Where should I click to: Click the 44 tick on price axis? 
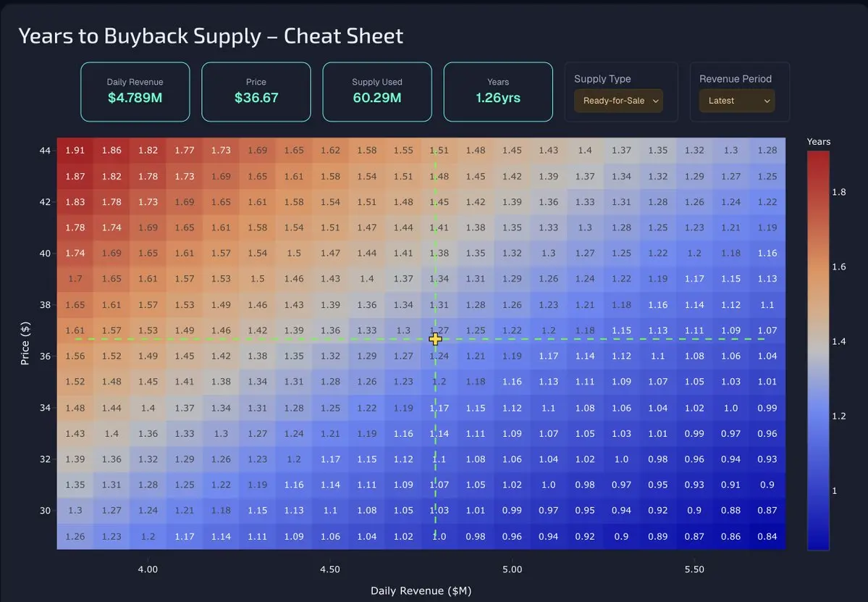46,151
